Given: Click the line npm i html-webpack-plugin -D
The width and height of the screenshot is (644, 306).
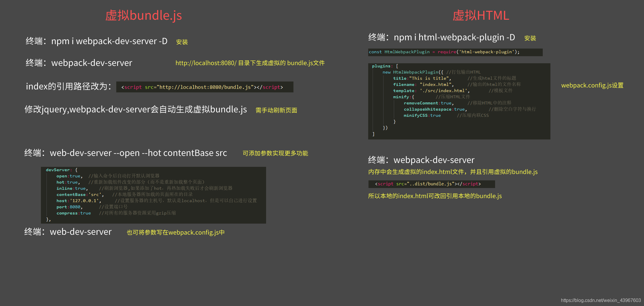Looking at the screenshot, I should (x=454, y=37).
